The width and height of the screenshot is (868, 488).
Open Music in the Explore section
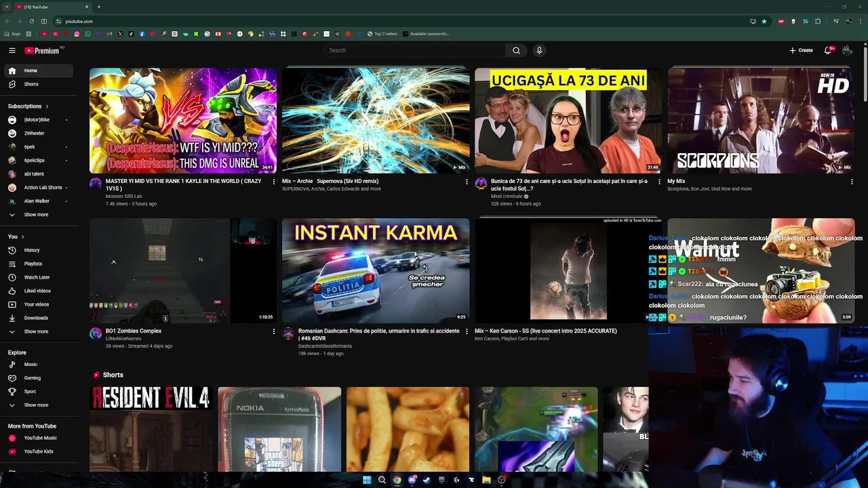(x=38, y=365)
